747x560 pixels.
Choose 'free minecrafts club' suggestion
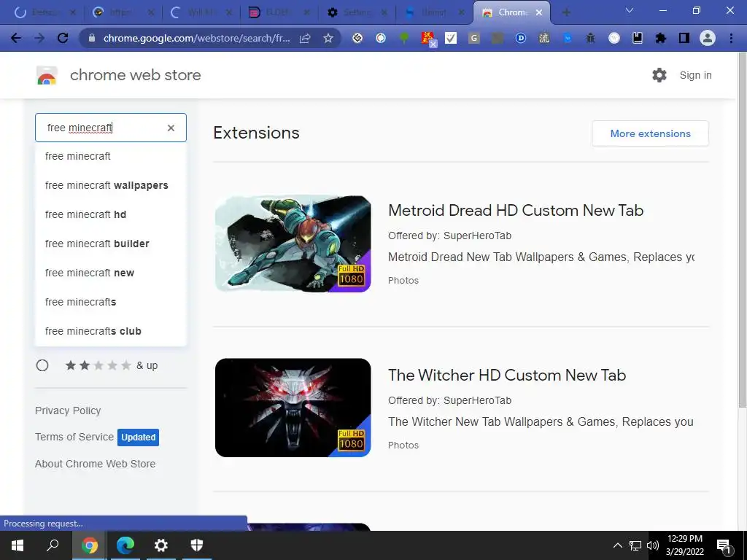pos(111,331)
